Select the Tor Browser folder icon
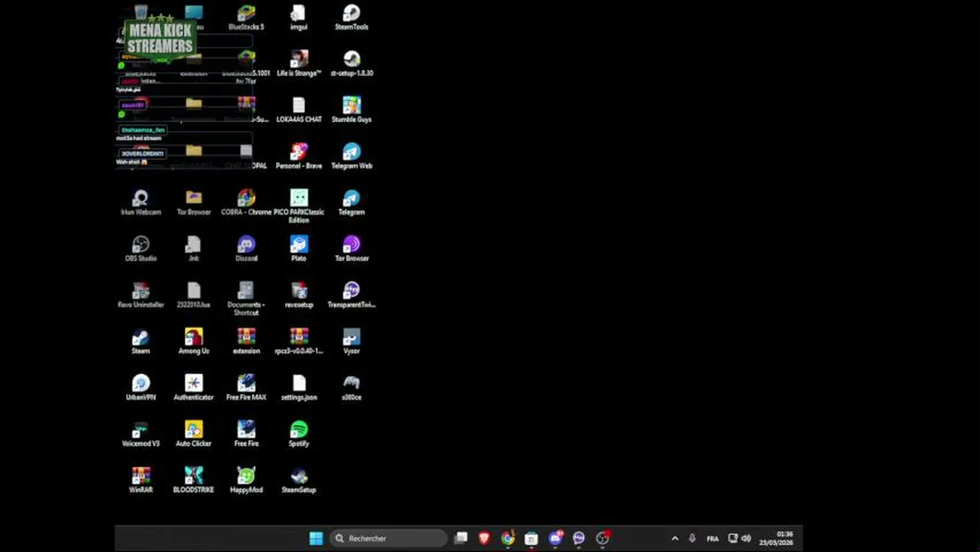The width and height of the screenshot is (980, 552). pos(193,203)
